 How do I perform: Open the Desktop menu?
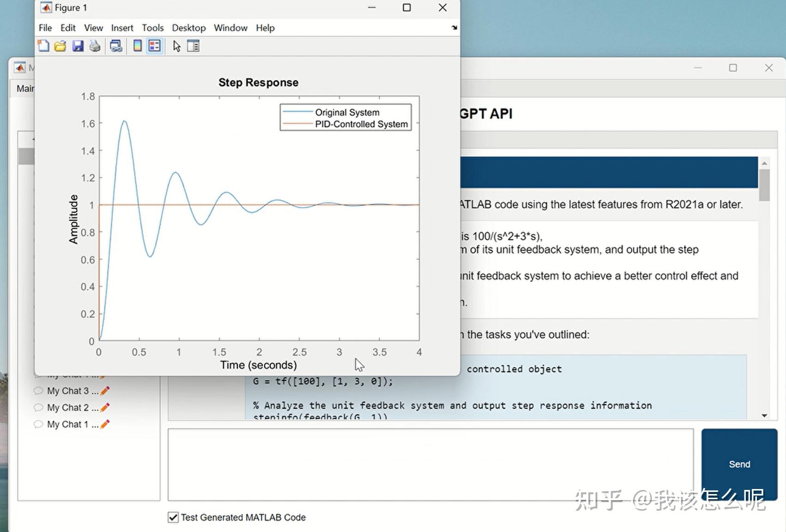point(189,28)
